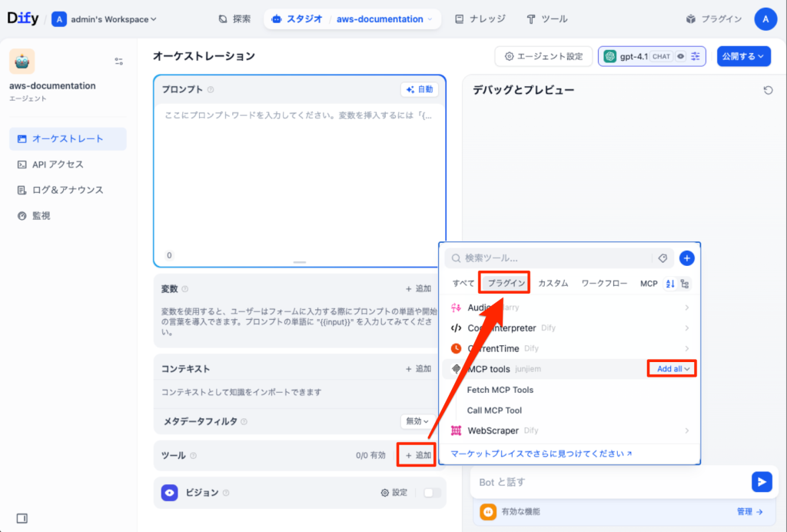Open the プラグイン page

(x=714, y=19)
